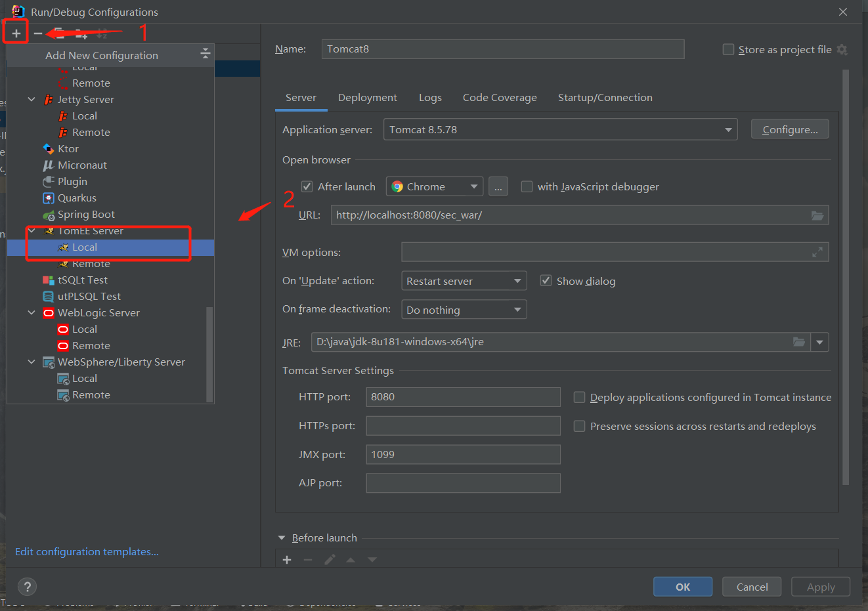Check Deploy applications configured in Tomcat instance
868x611 pixels.
click(579, 397)
